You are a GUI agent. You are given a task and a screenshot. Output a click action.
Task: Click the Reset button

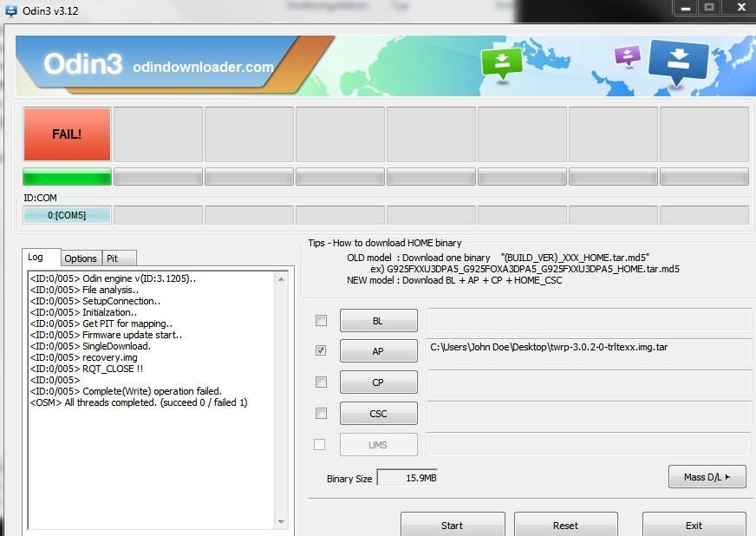(565, 525)
